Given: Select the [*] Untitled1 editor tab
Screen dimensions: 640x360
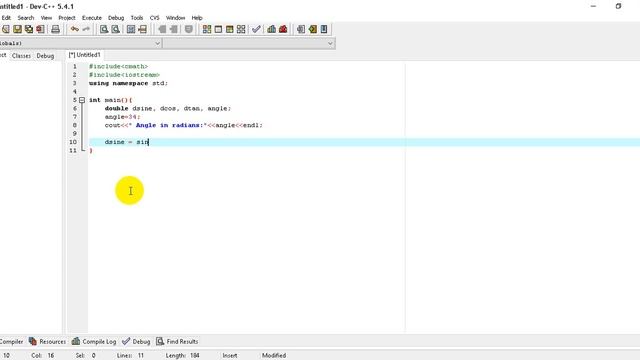Looking at the screenshot, I should pyautogui.click(x=84, y=55).
